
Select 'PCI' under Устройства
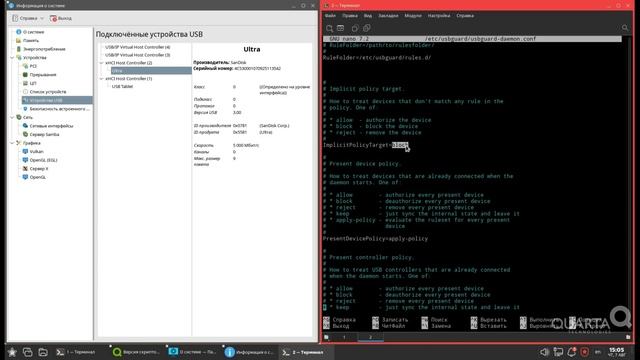tap(33, 66)
